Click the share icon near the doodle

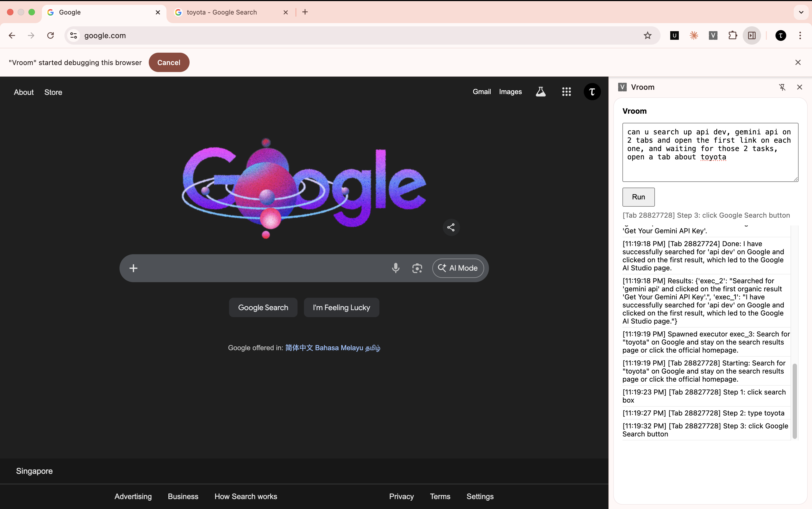(451, 227)
